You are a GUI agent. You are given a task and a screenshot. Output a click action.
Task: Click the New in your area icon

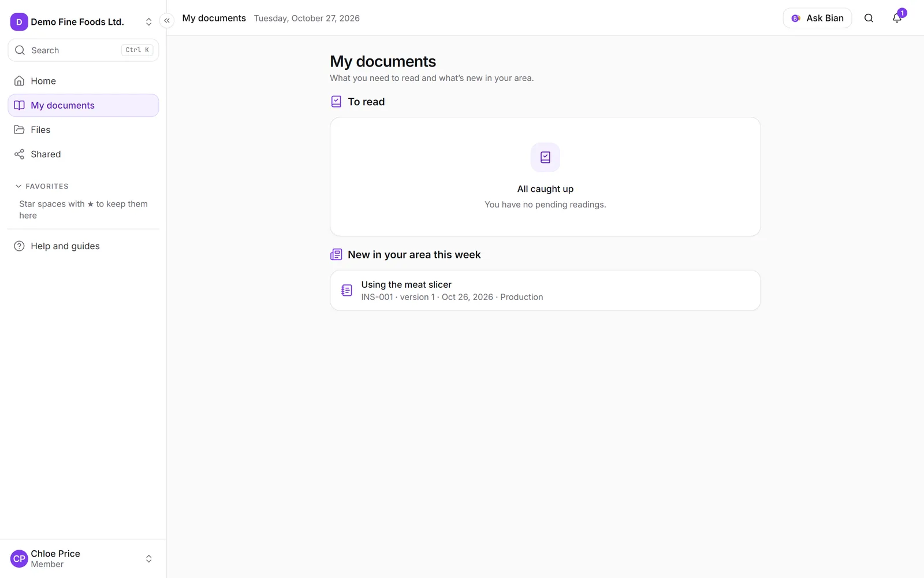336,255
